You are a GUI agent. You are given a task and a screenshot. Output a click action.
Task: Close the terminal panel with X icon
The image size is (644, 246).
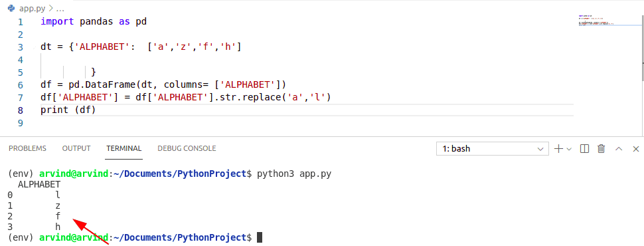636,148
